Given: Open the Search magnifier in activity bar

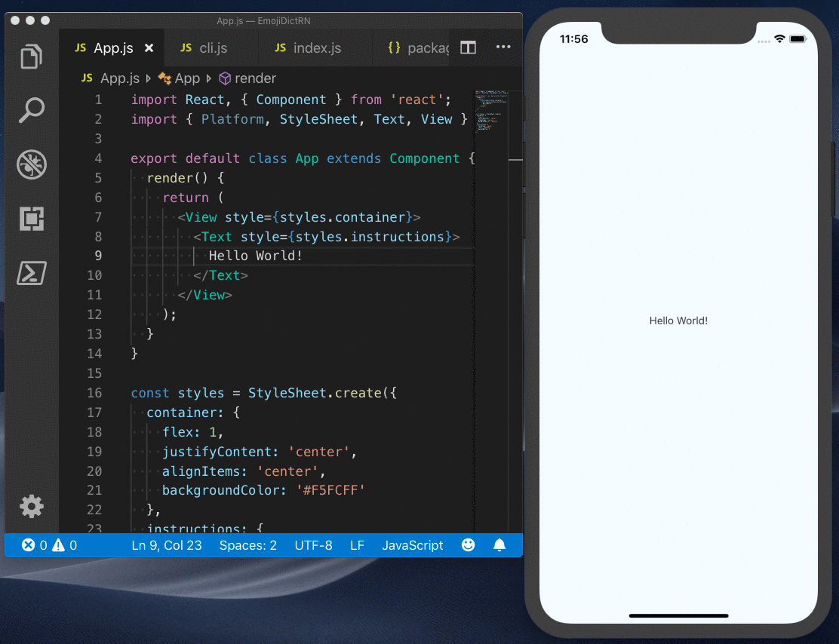Looking at the screenshot, I should (x=31, y=110).
